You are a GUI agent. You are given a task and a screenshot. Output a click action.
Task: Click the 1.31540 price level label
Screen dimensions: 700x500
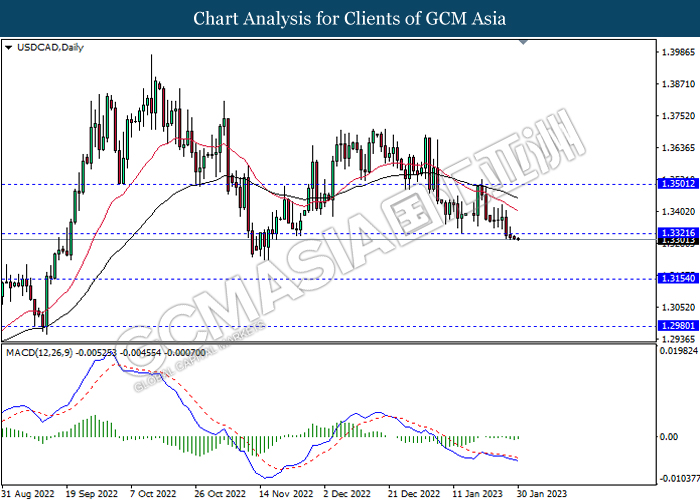click(x=678, y=279)
